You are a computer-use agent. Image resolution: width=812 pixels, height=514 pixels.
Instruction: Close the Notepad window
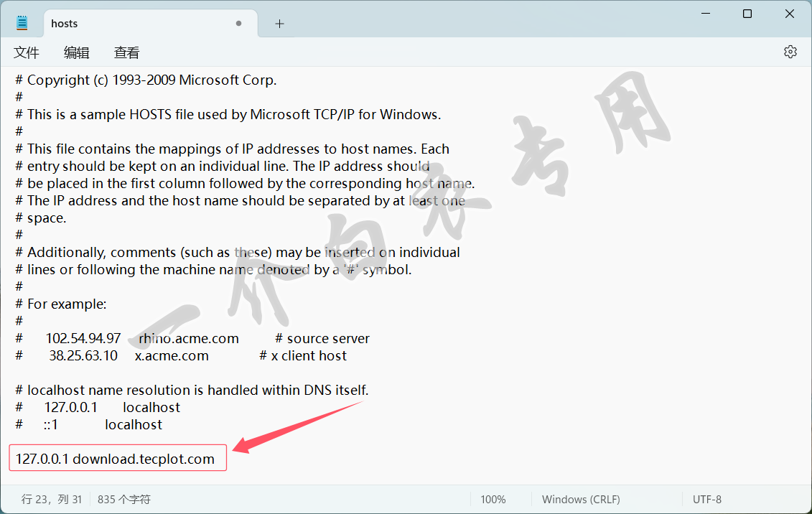click(x=790, y=14)
